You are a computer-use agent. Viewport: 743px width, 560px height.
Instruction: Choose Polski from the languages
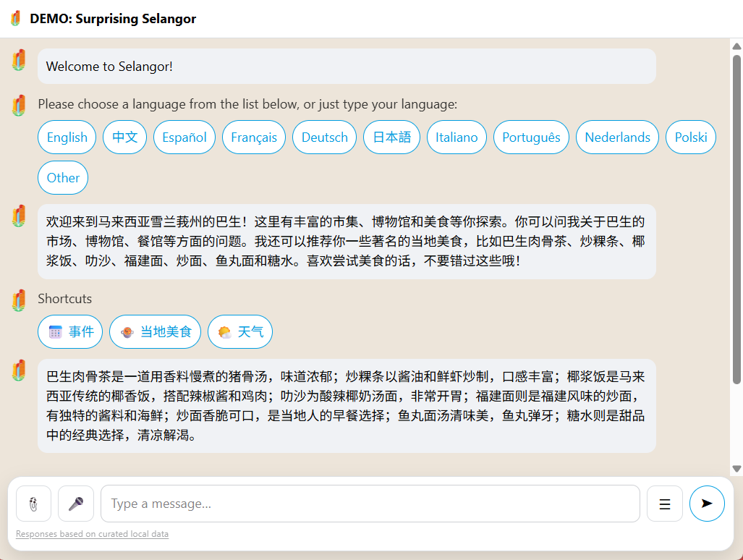pyautogui.click(x=690, y=137)
